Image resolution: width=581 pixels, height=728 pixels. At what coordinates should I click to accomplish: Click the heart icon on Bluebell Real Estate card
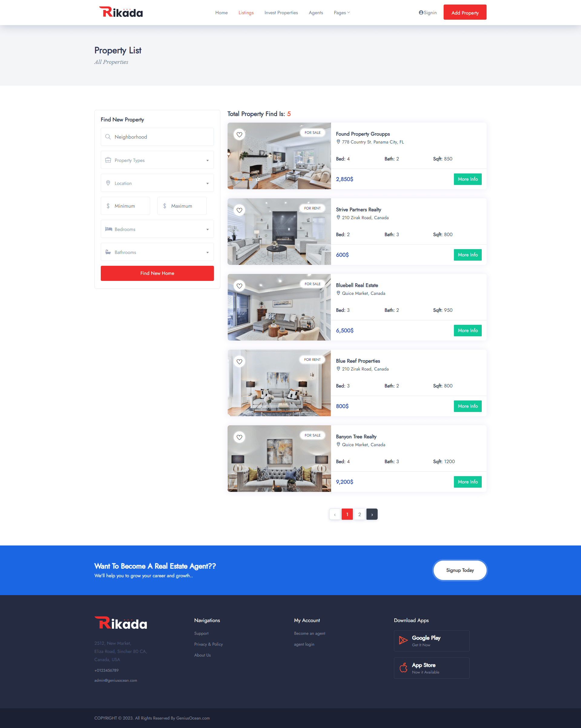[239, 286]
